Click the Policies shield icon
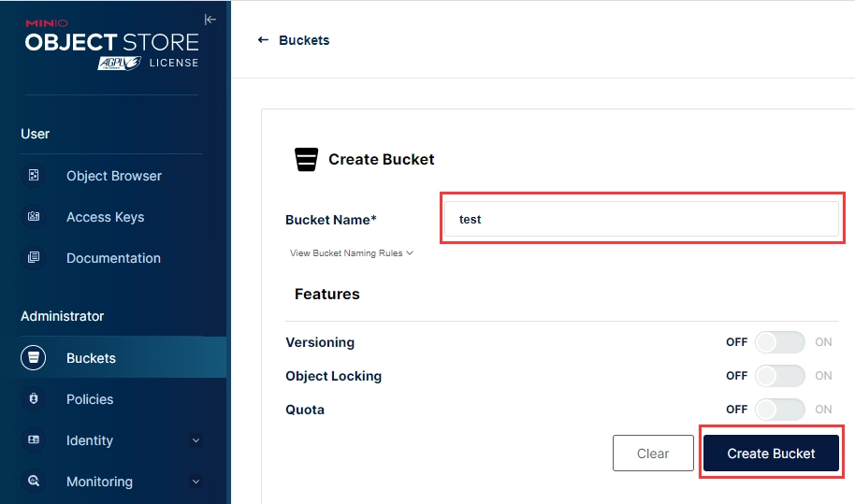855x504 pixels. (x=34, y=399)
